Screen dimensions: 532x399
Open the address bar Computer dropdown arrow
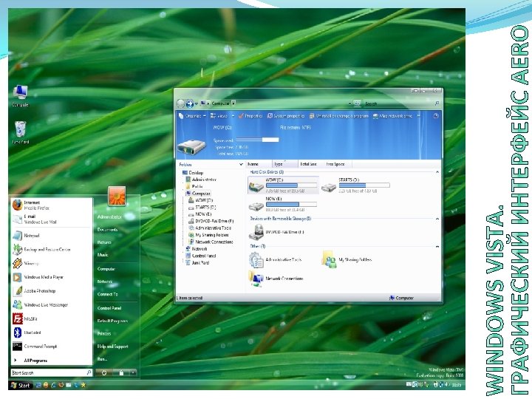[233, 103]
